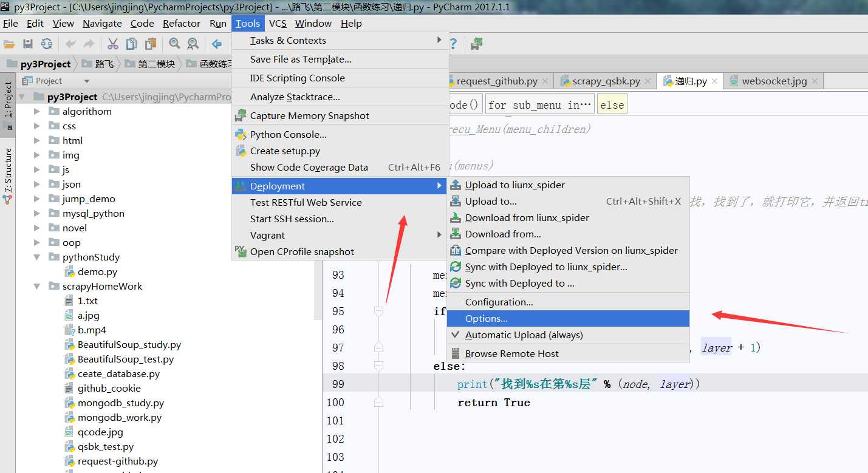868x473 pixels.
Task: Open the File menu
Action: (x=11, y=23)
